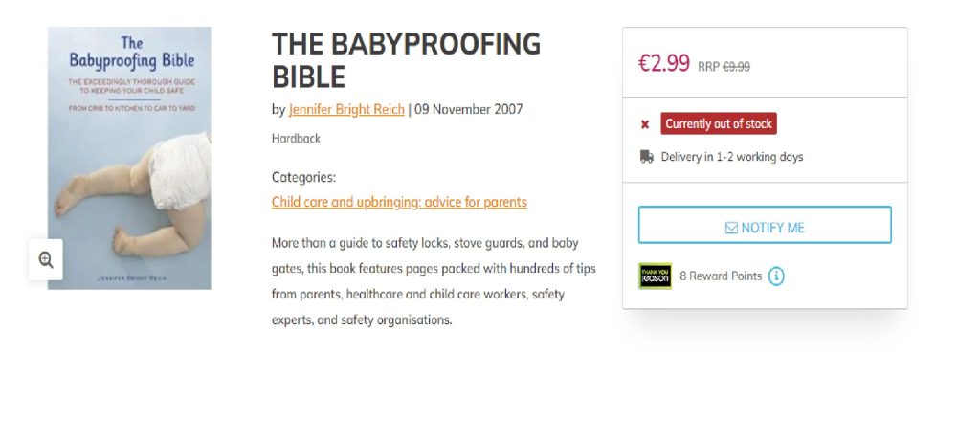Click the Currently out of stock badge
Viewport: 980px width, 441px height.
(x=718, y=123)
